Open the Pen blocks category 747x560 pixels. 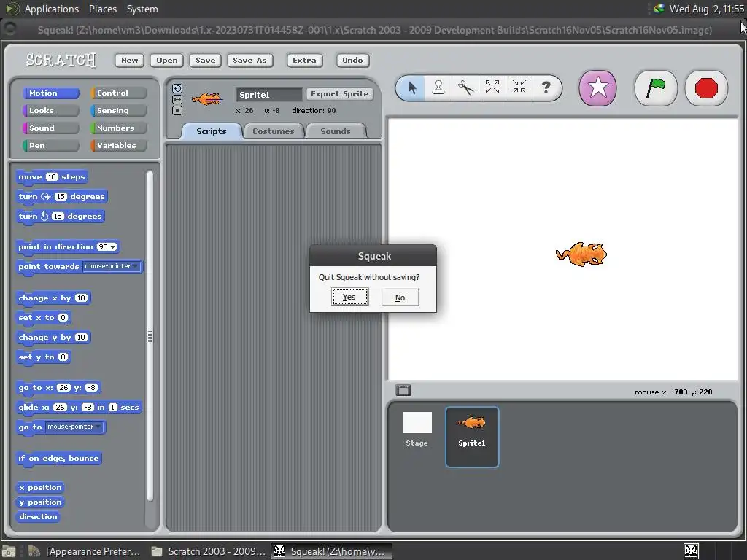pyautogui.click(x=50, y=145)
